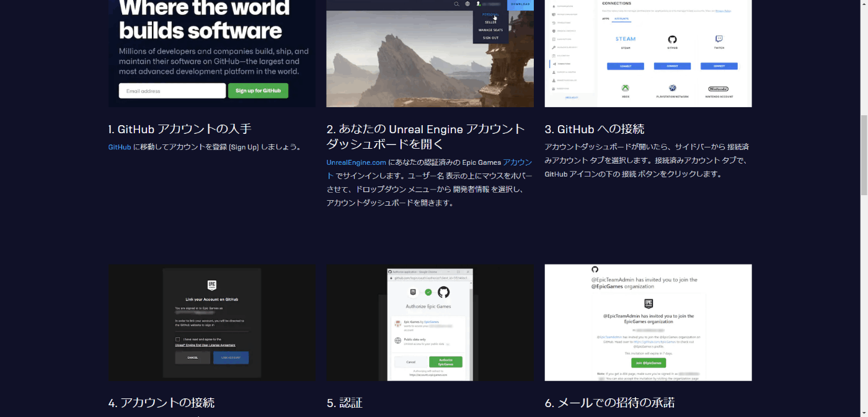The width and height of the screenshot is (868, 417).
Task: Click the DOWNLOAD button in the Unreal Engine screenshot
Action: coord(520,4)
